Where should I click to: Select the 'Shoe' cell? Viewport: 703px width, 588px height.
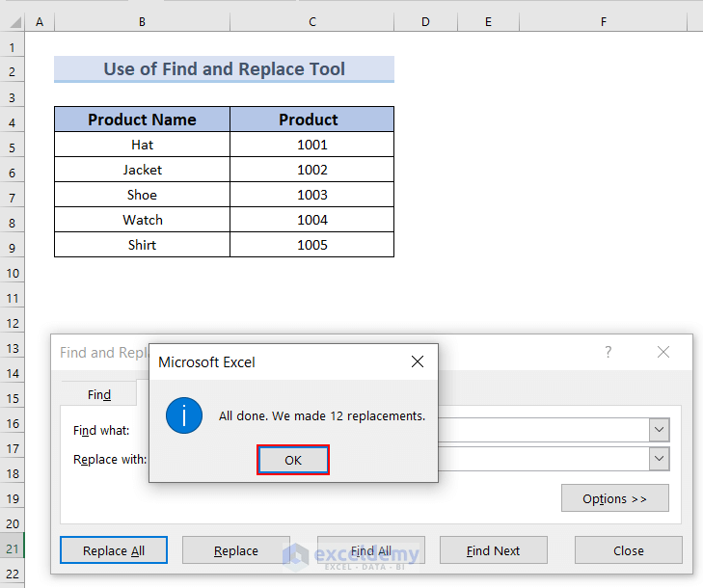(x=142, y=195)
